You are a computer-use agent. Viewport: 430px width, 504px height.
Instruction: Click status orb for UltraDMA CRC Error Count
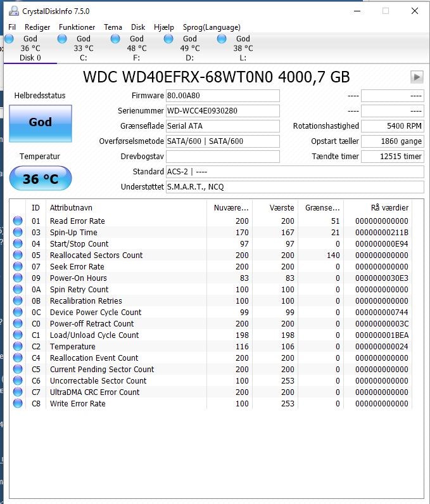pos(18,392)
